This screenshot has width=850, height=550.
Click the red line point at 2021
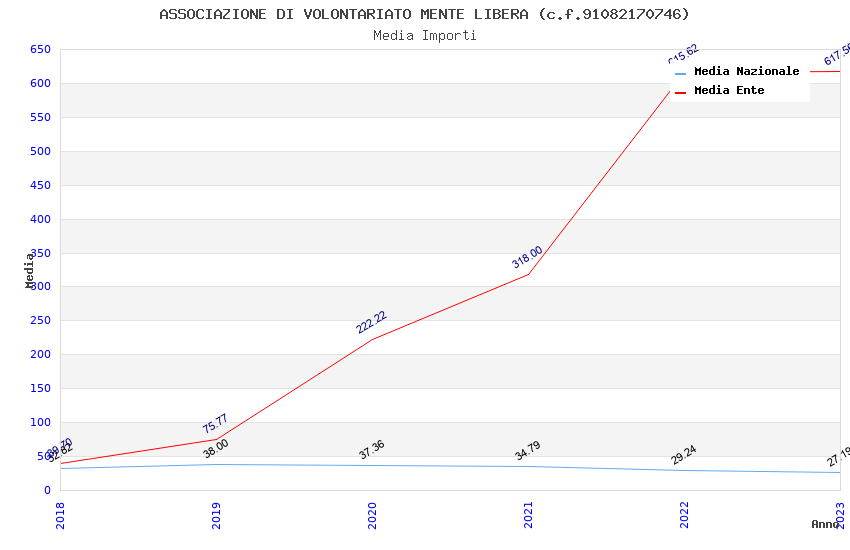[529, 274]
